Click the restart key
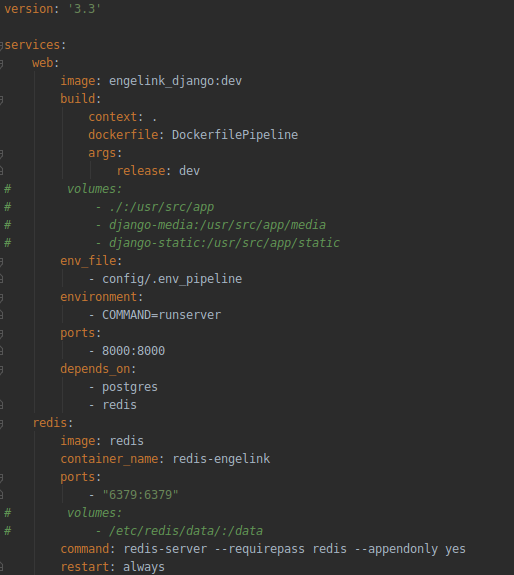Screen dimensions: 514x575 (85, 567)
